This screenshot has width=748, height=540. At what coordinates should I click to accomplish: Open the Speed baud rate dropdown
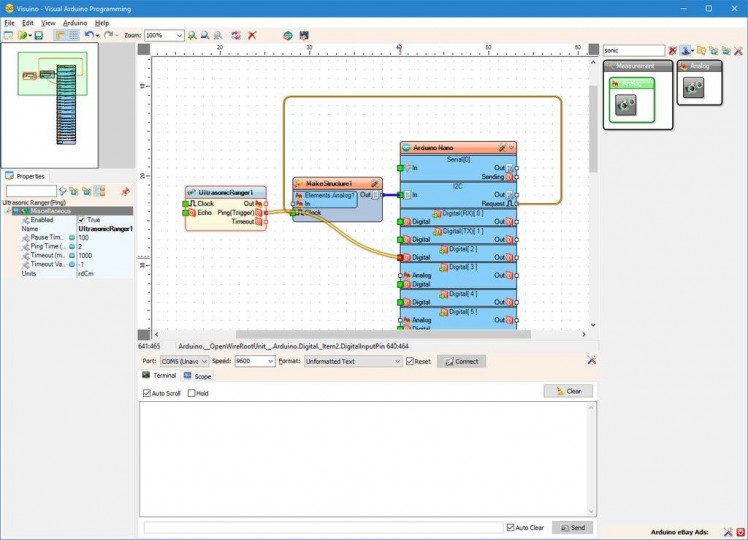(x=270, y=361)
